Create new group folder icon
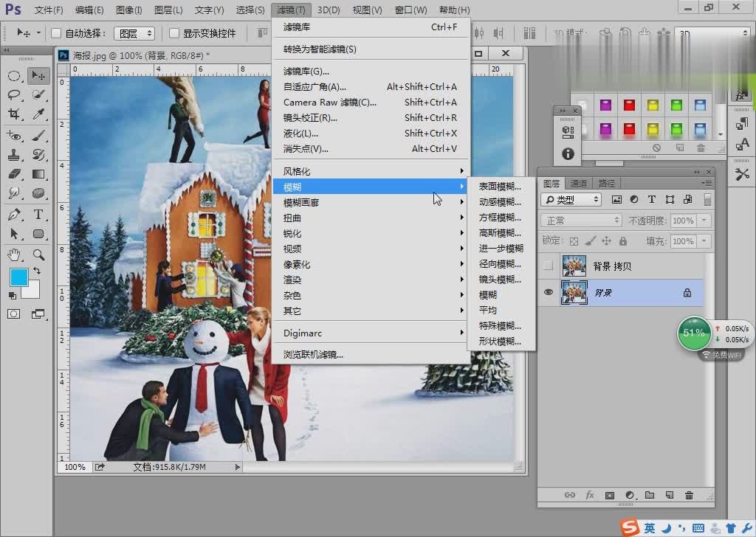 tap(650, 495)
